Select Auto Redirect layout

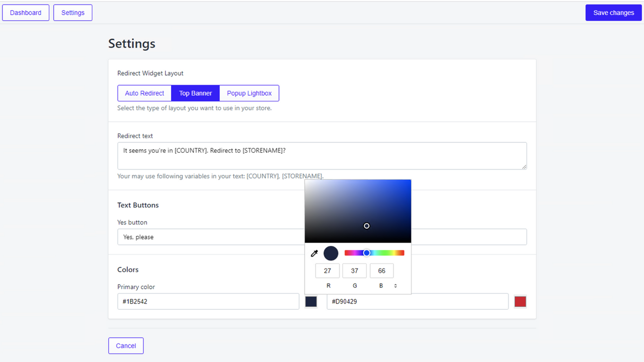coord(144,93)
